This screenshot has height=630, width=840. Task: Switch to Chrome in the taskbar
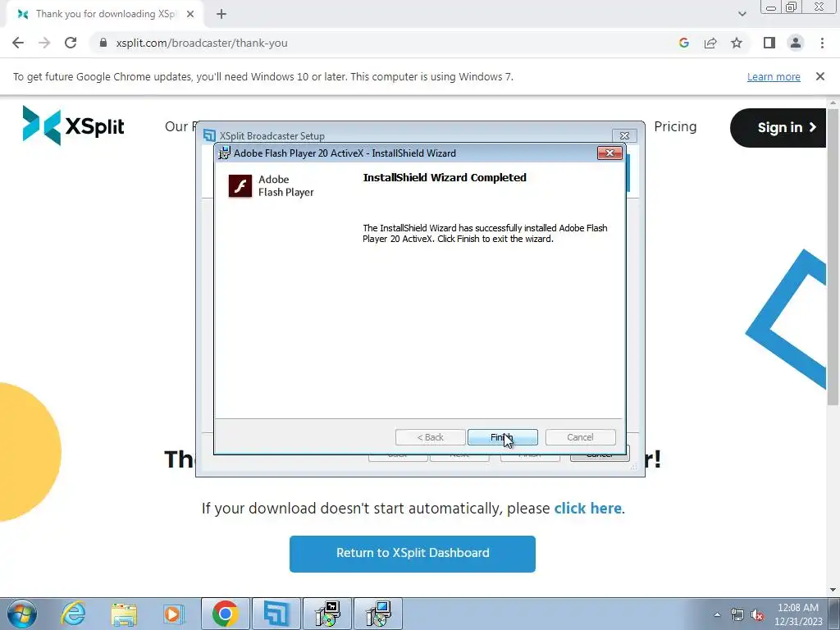pyautogui.click(x=225, y=614)
